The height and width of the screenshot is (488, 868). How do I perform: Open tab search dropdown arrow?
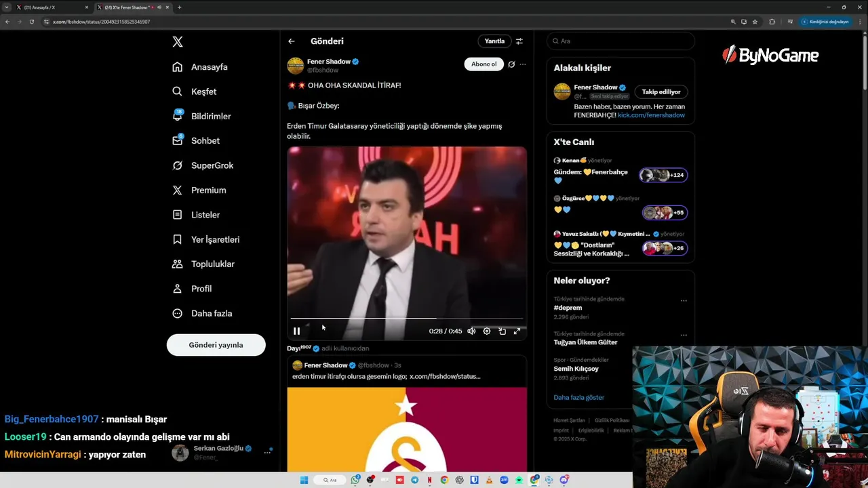[6, 7]
